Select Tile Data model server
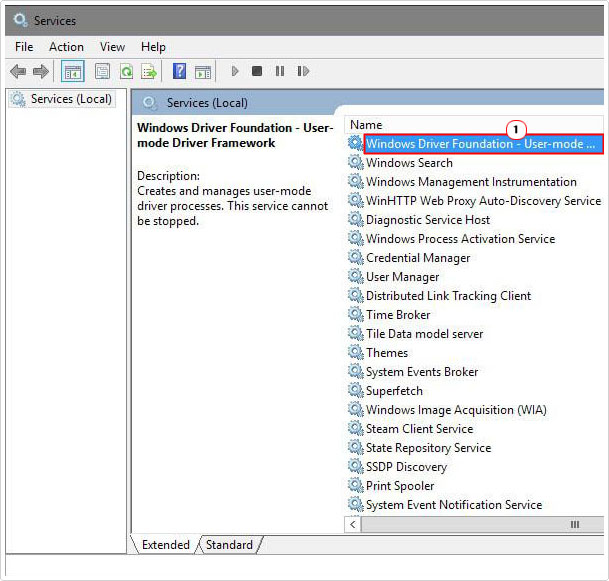This screenshot has height=581, width=609. [425, 334]
